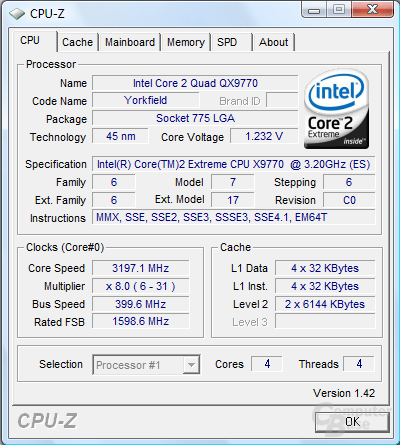Click the OK button
400x445 pixels.
tap(352, 422)
